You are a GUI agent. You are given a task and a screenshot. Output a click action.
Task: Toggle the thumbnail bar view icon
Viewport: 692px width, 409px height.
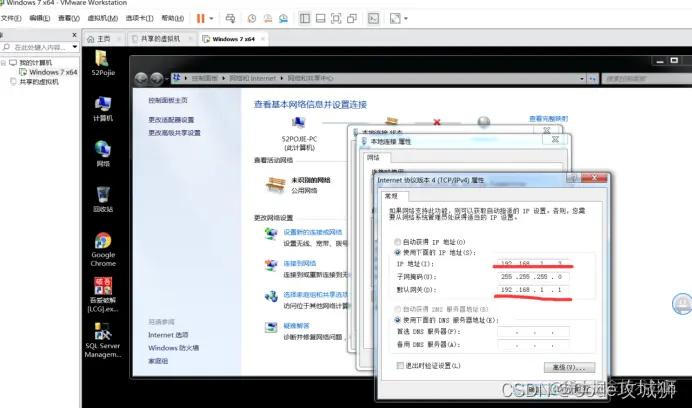click(320, 19)
